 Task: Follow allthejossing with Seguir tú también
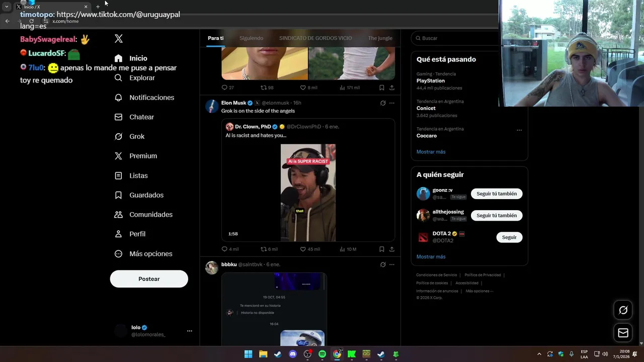pos(497,215)
